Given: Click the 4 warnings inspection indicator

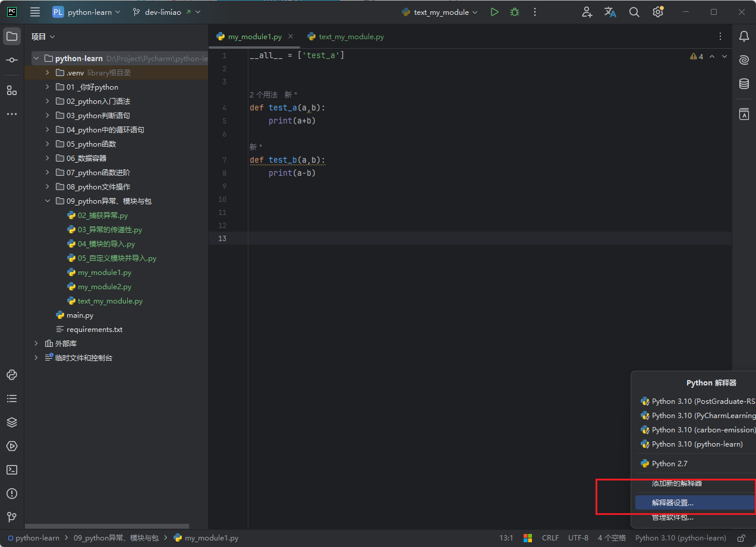Looking at the screenshot, I should [x=697, y=56].
